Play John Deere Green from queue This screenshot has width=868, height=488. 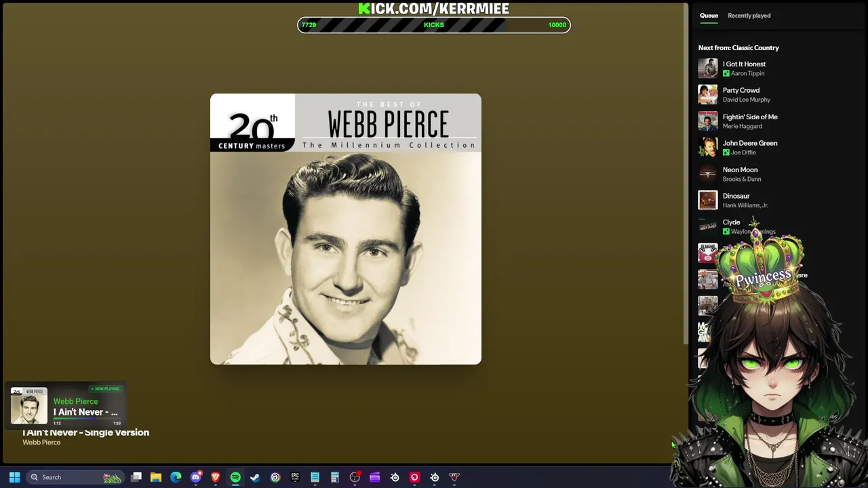[750, 143]
